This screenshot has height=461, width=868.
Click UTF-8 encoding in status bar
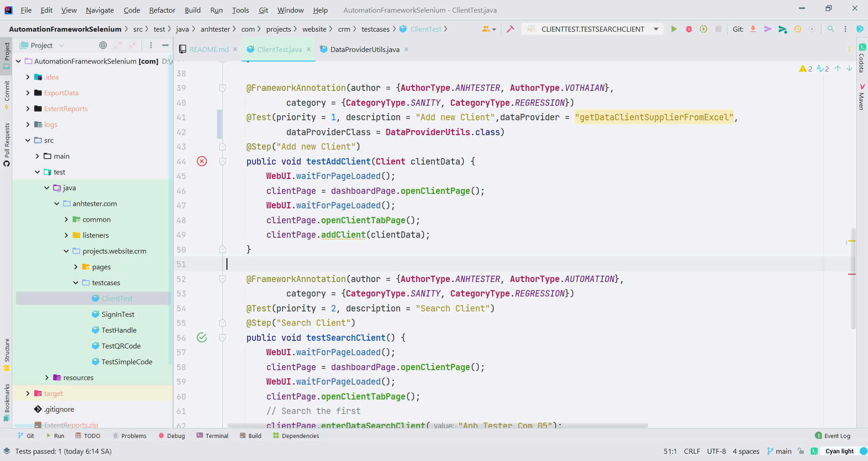(717, 451)
